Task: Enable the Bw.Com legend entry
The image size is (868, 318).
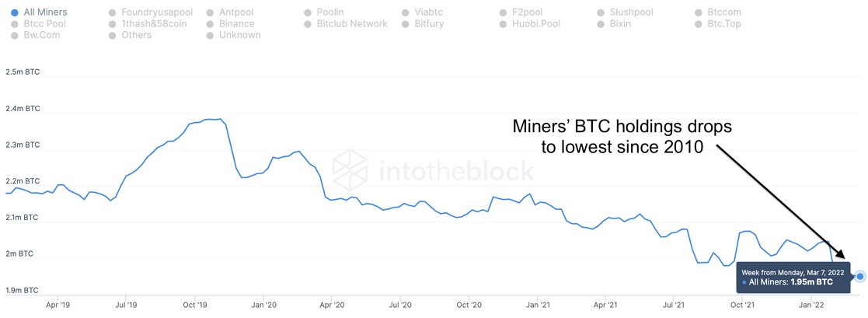Action: [x=36, y=35]
